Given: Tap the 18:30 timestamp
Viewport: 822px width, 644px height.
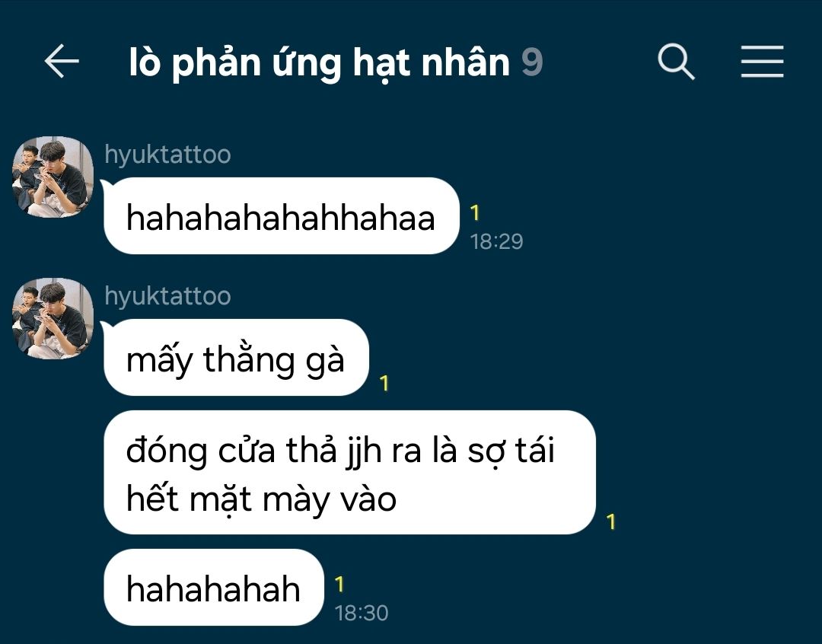Looking at the screenshot, I should (362, 613).
